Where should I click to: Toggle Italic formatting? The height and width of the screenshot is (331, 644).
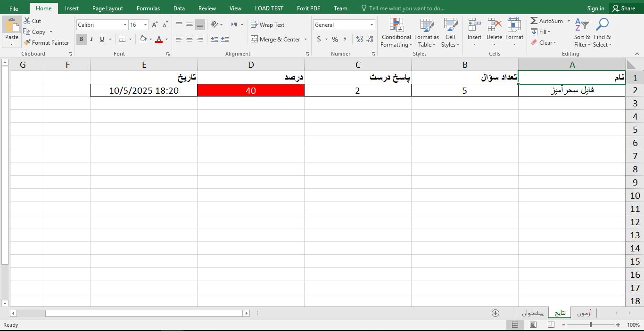coord(91,40)
